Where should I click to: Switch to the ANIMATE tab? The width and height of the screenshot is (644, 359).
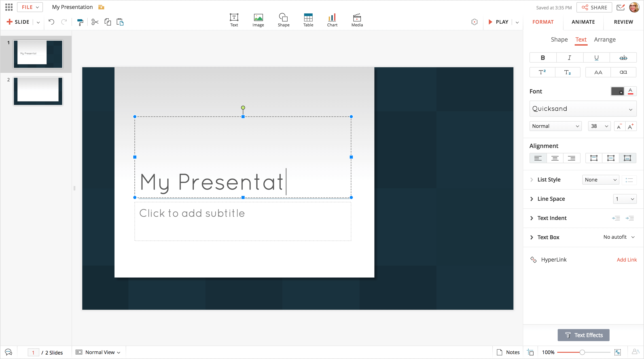pyautogui.click(x=583, y=22)
